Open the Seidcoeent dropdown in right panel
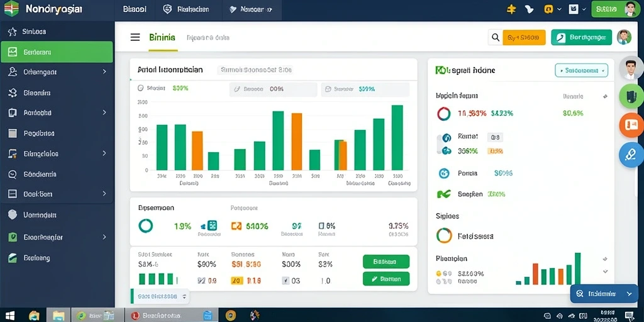The height and width of the screenshot is (322, 644). (x=581, y=70)
